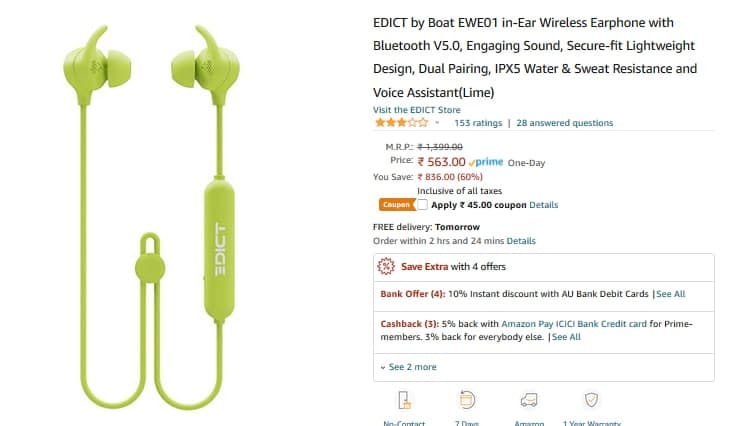The height and width of the screenshot is (426, 733).
Task: Click the lime earphone product image
Action: [151, 217]
